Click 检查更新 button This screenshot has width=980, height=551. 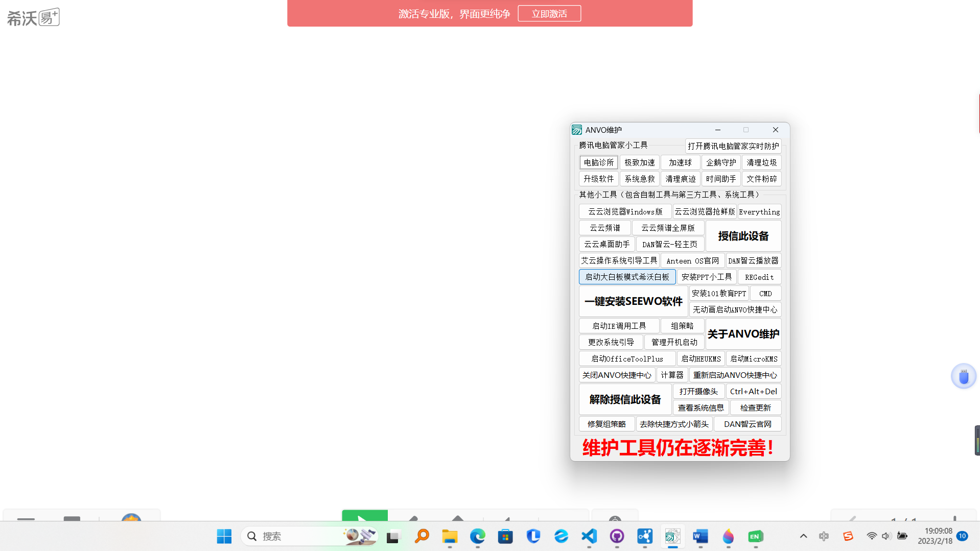pyautogui.click(x=756, y=408)
